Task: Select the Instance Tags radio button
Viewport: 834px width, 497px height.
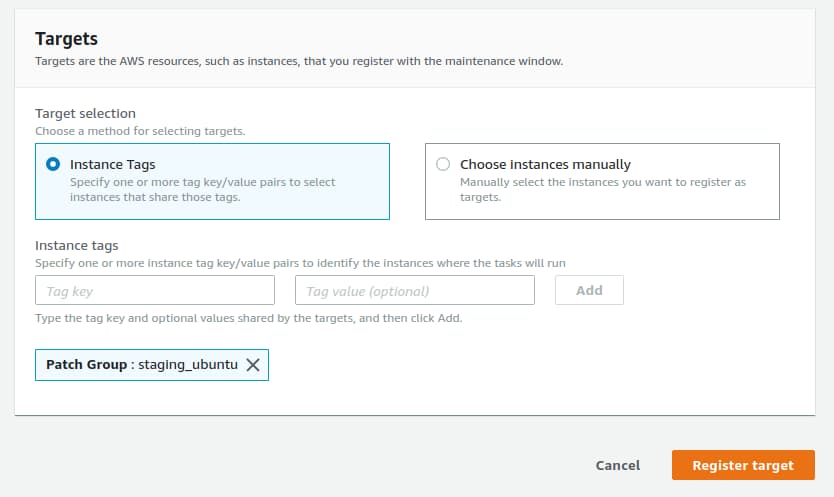Action: (54, 164)
